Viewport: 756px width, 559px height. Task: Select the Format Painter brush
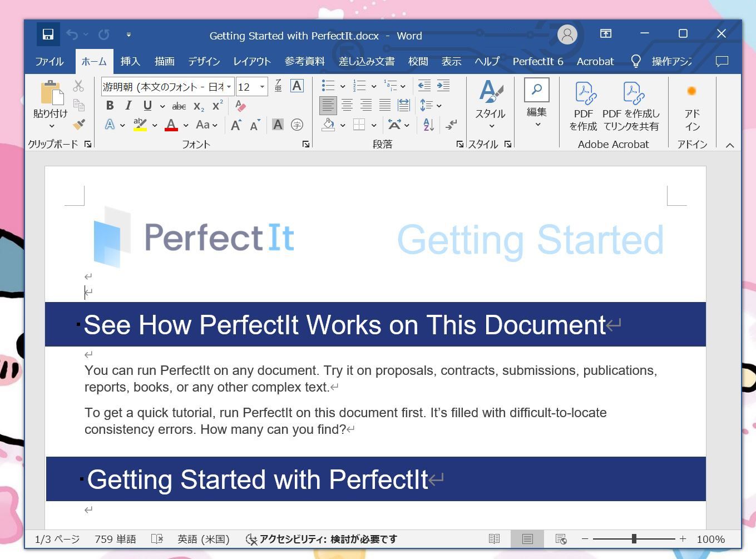79,124
